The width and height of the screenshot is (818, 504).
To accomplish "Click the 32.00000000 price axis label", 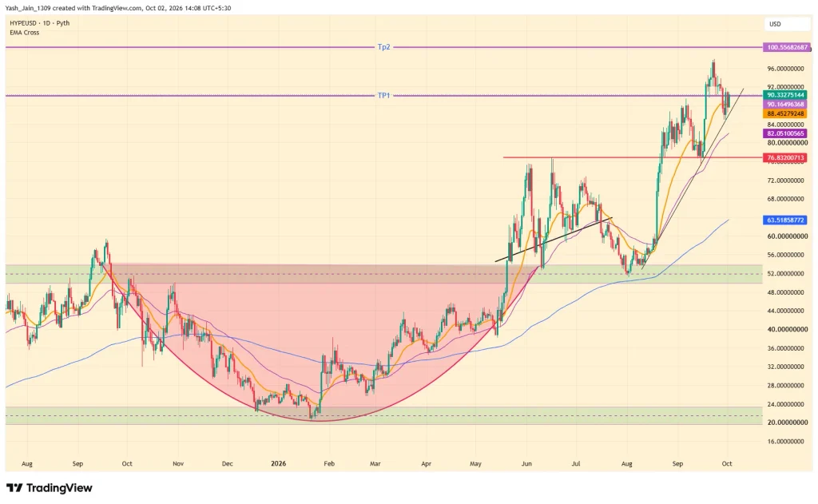I will pyautogui.click(x=785, y=367).
